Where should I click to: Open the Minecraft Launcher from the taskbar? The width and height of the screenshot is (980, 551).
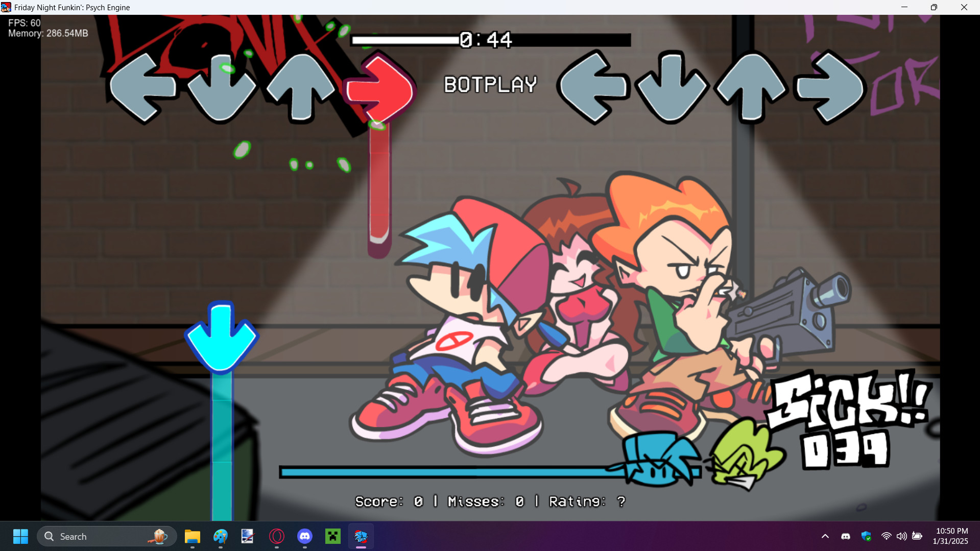[x=332, y=536]
